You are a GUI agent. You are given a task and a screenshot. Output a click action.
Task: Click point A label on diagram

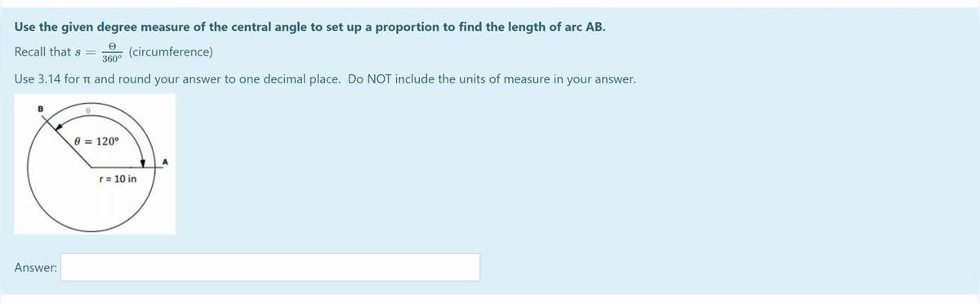click(164, 161)
